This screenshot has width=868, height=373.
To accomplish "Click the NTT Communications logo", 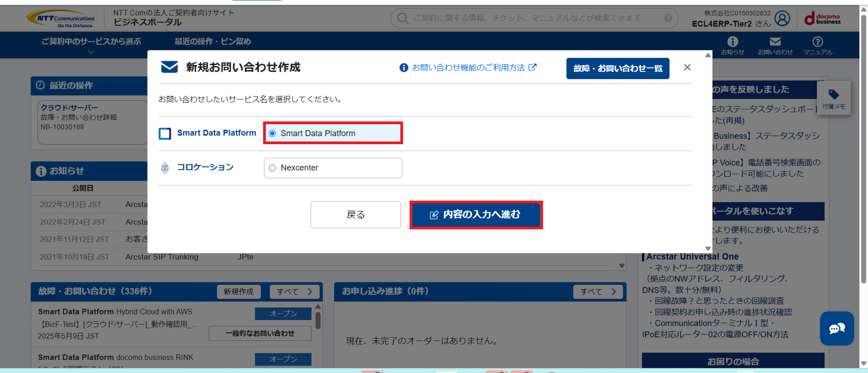I will coord(60,18).
